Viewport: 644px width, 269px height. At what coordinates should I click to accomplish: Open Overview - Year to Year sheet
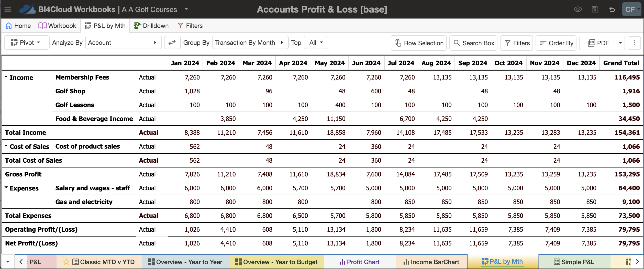click(x=185, y=262)
